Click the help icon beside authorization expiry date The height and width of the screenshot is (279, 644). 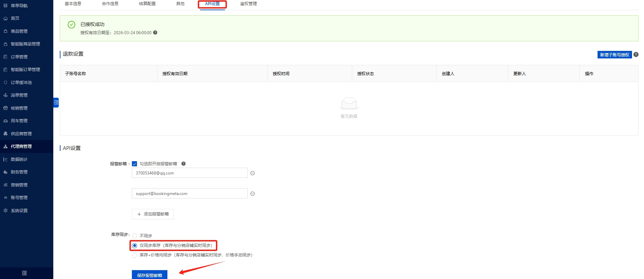155,33
